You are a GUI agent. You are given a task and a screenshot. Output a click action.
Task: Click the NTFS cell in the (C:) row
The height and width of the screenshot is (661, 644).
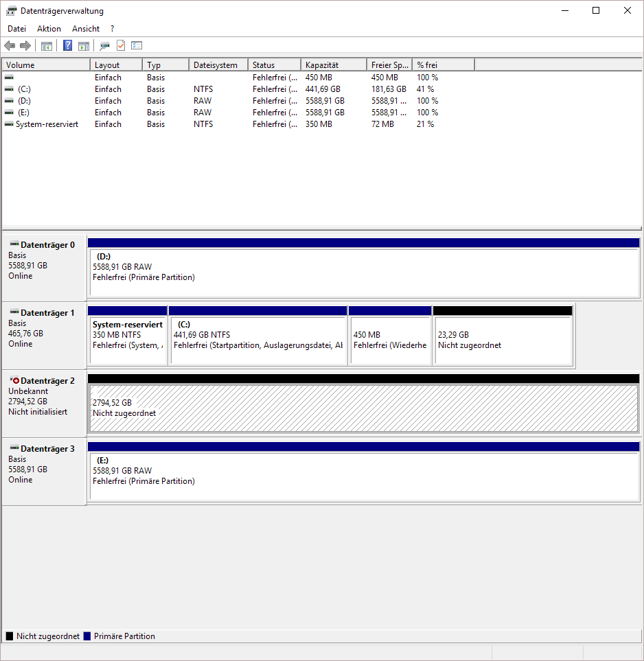[203, 89]
